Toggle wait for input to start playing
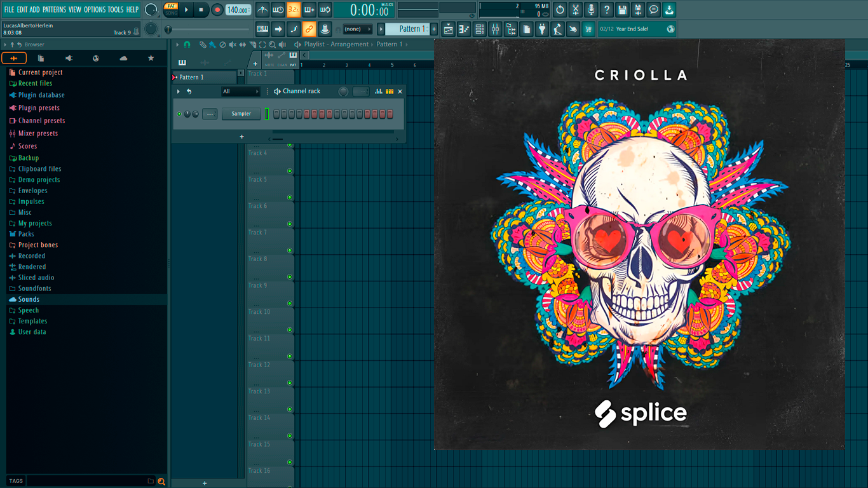Viewport: 868px width, 488px height. pyautogui.click(x=278, y=10)
